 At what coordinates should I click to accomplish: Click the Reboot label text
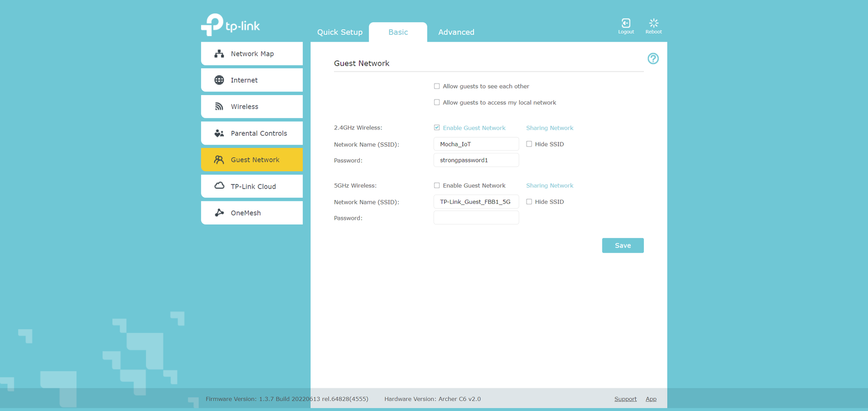point(654,32)
